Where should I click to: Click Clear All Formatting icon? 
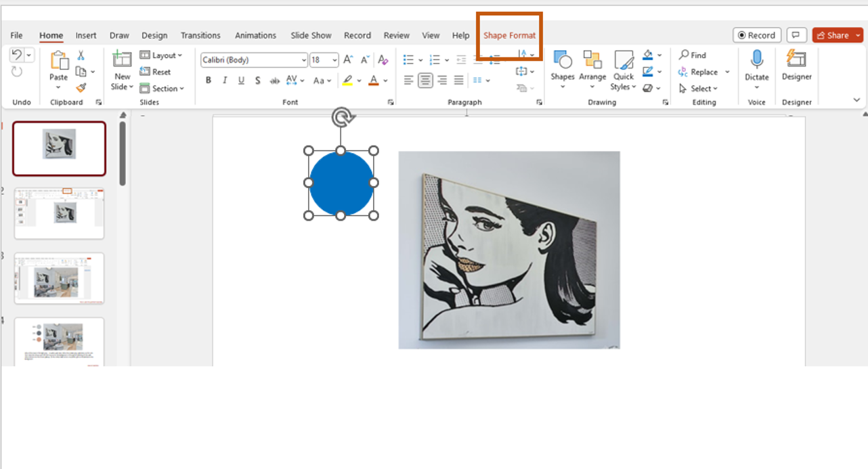tap(383, 60)
